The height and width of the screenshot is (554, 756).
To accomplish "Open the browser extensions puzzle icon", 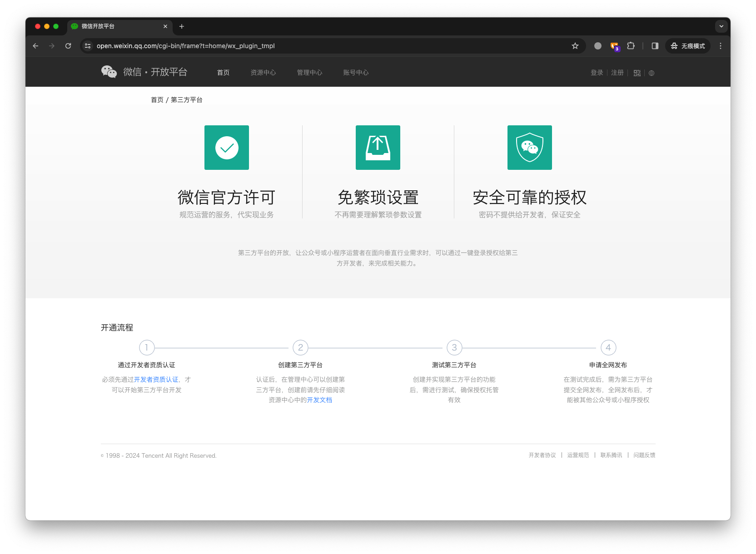I will [x=631, y=46].
